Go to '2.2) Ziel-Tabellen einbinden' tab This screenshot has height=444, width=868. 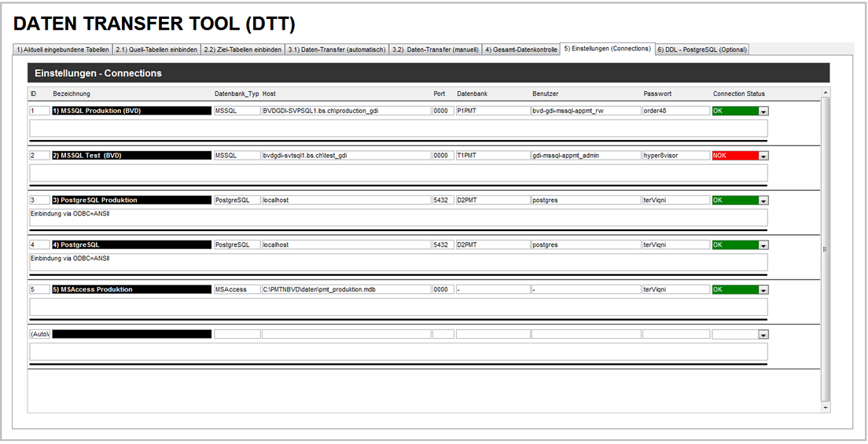click(x=242, y=50)
